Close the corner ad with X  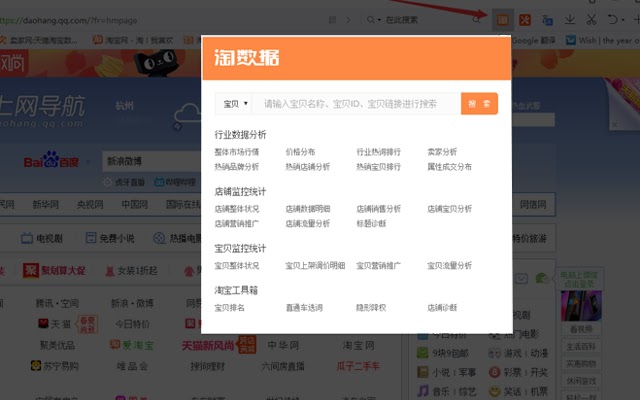(x=615, y=125)
